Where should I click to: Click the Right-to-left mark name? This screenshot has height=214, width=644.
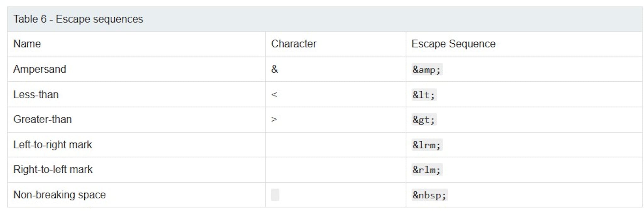click(53, 169)
